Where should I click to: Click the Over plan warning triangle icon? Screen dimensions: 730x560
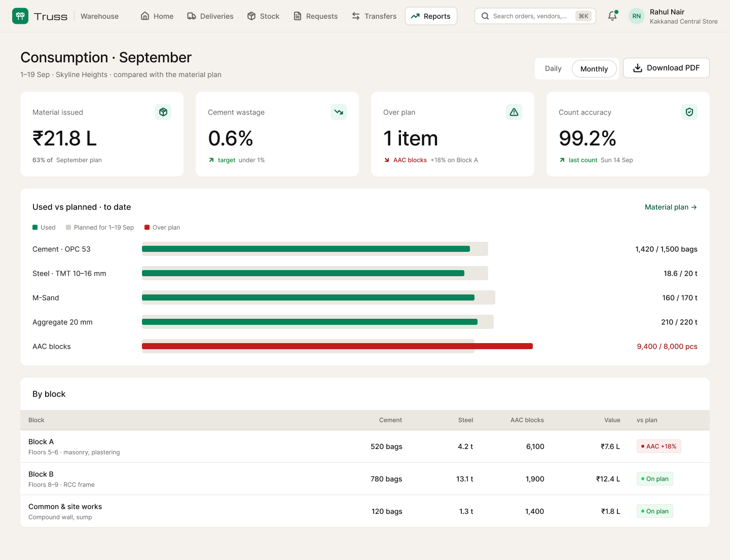click(x=514, y=112)
